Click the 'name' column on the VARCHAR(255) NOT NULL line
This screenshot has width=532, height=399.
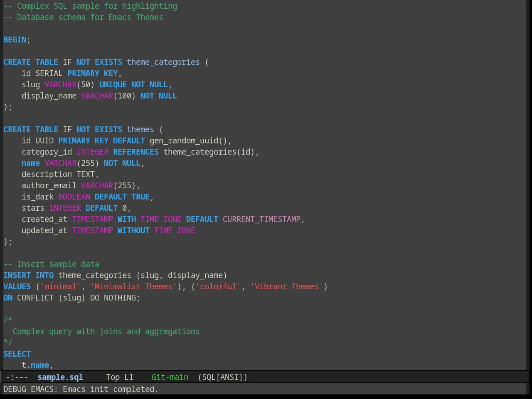tap(31, 163)
